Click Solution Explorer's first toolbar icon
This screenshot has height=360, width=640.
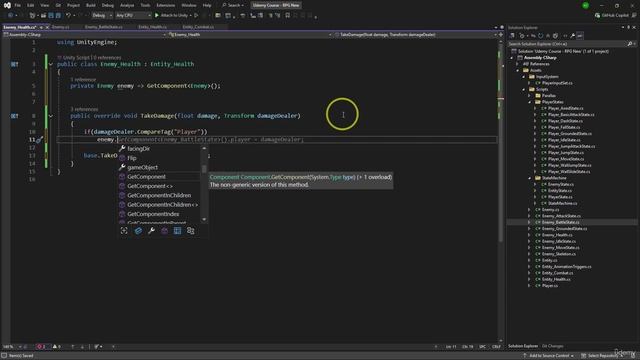[512, 36]
